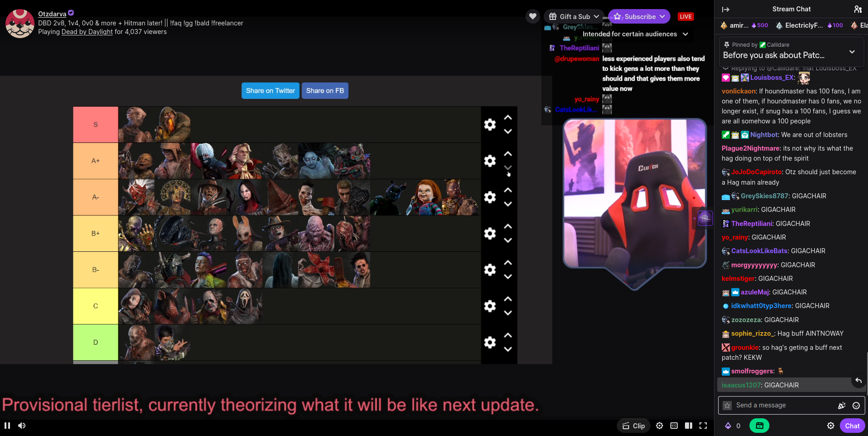
Task: Click the Ghost Face portrait in C tier
Action: pos(245,306)
